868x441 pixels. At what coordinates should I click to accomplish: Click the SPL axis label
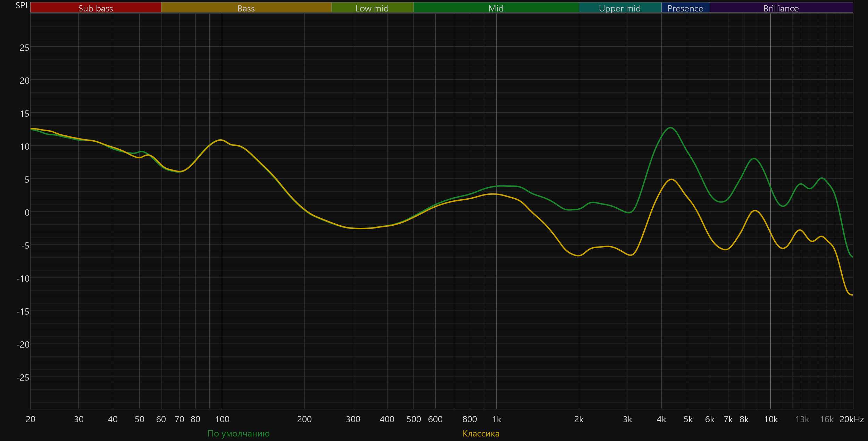(22, 6)
